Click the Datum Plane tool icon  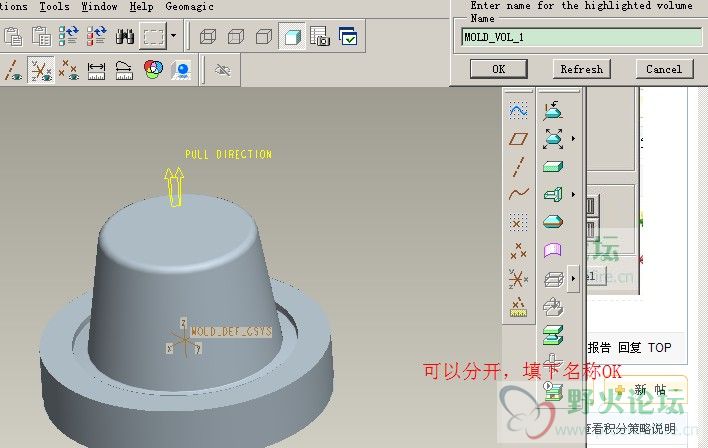518,139
